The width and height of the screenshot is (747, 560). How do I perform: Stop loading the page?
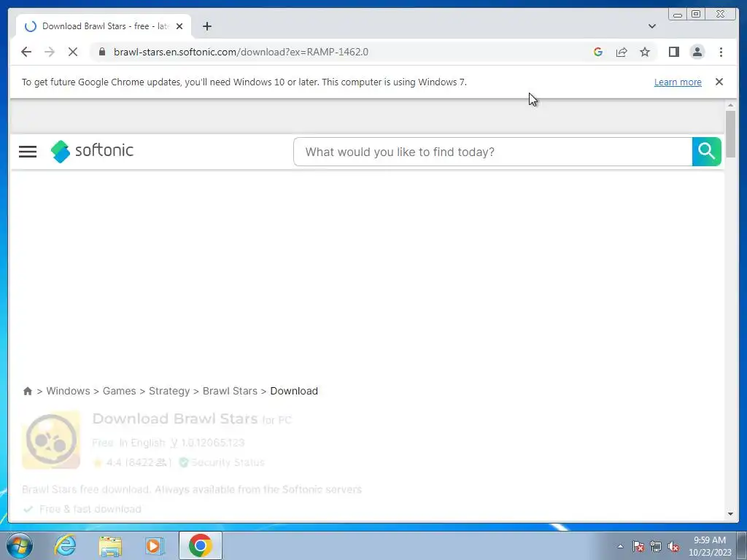click(73, 52)
